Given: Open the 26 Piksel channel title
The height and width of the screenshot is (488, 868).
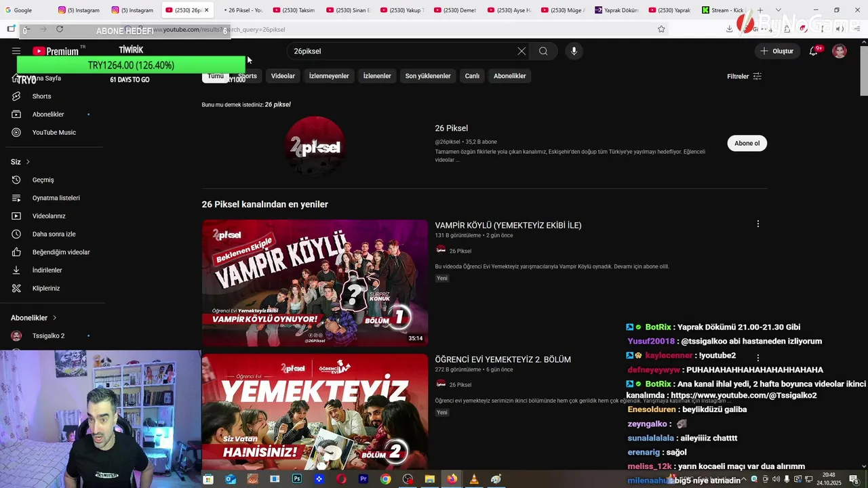Looking at the screenshot, I should 451,128.
